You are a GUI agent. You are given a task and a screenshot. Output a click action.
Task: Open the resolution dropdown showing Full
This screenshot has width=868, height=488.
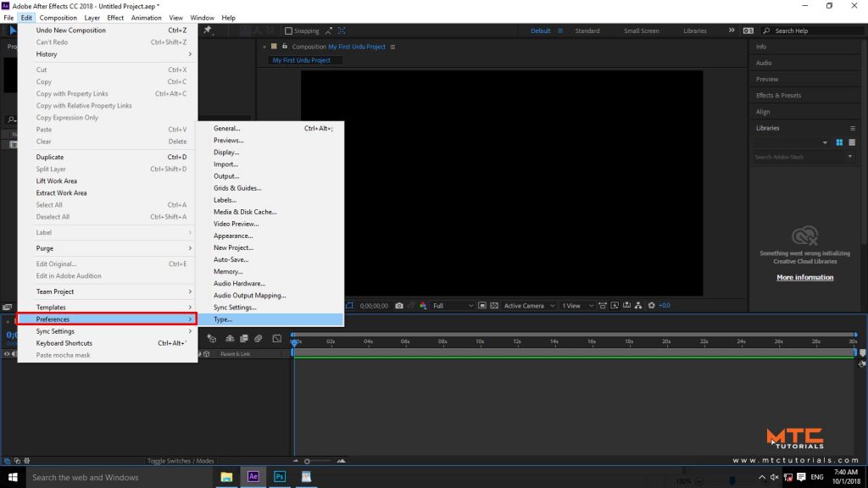(x=453, y=305)
